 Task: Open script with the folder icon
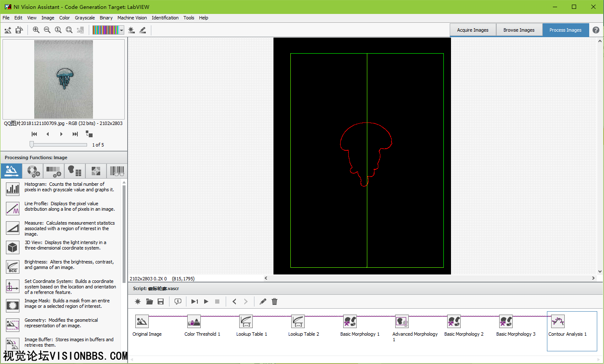[x=149, y=302]
